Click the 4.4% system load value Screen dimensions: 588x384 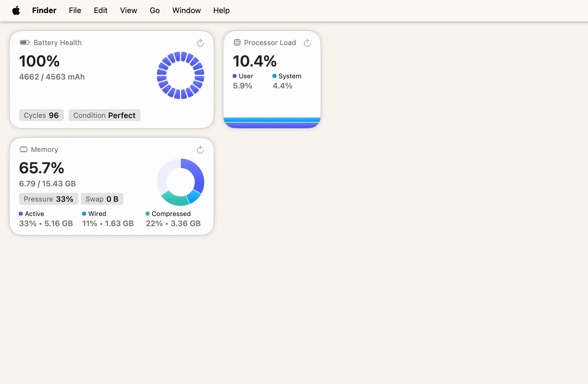282,86
